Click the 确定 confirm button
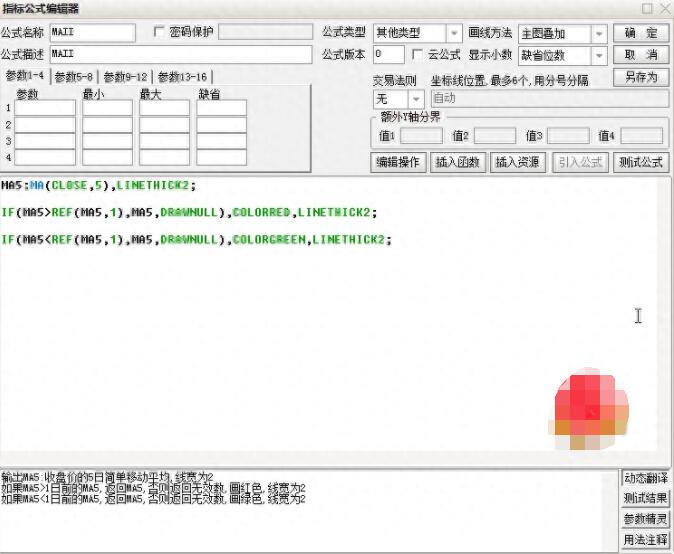The width and height of the screenshot is (674, 554). 640,33
